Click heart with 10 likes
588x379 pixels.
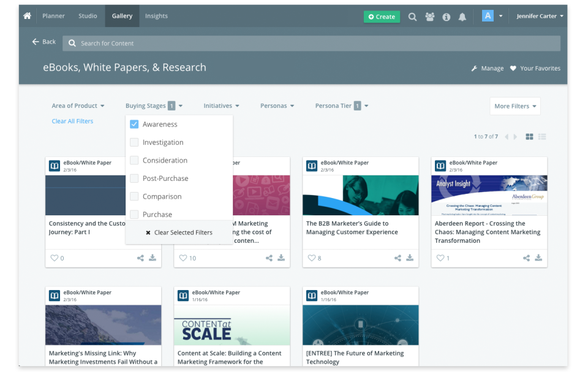[183, 258]
